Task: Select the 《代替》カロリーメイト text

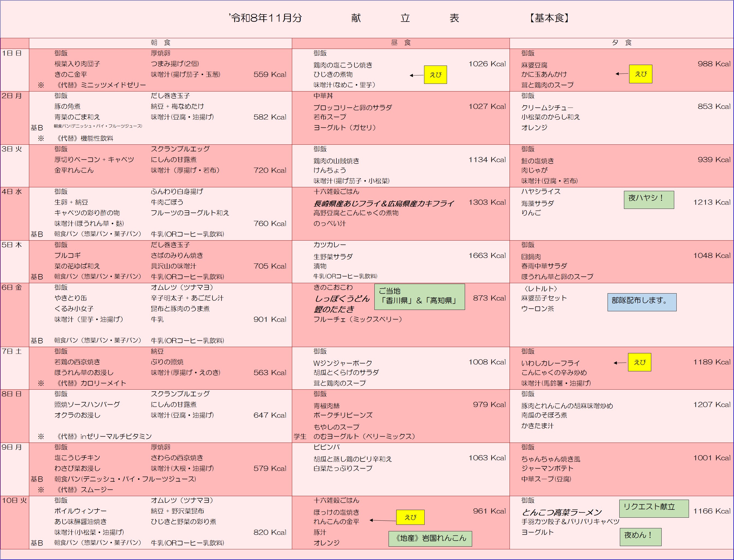Action: pyautogui.click(x=90, y=383)
